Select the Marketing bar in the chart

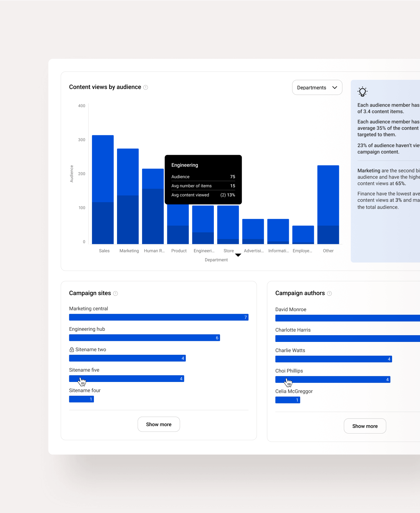coord(128,196)
